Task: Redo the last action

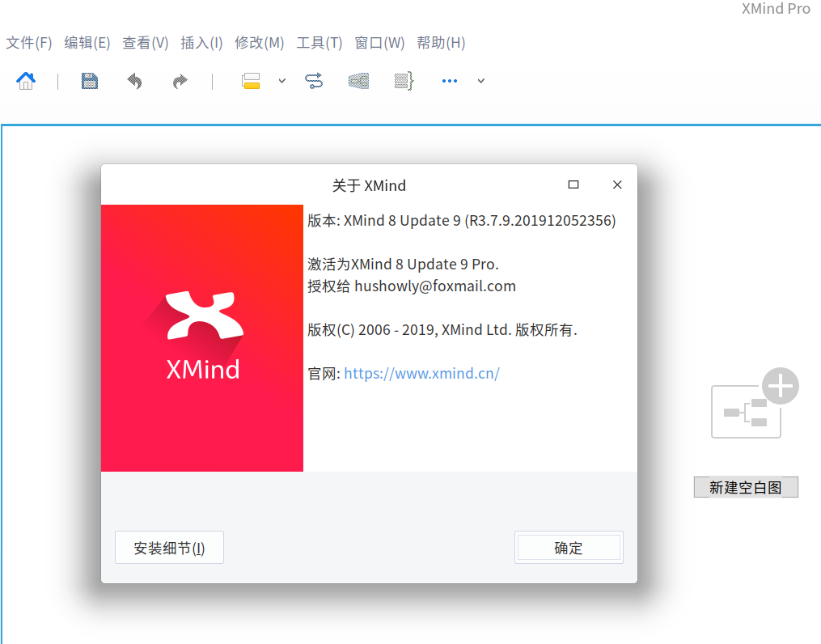Action: [180, 81]
